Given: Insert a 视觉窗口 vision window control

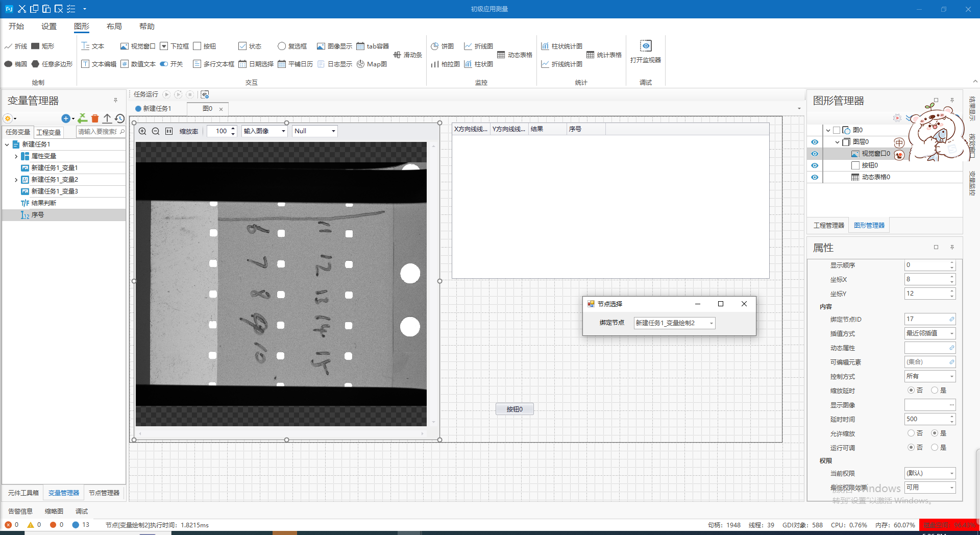Looking at the screenshot, I should (138, 46).
